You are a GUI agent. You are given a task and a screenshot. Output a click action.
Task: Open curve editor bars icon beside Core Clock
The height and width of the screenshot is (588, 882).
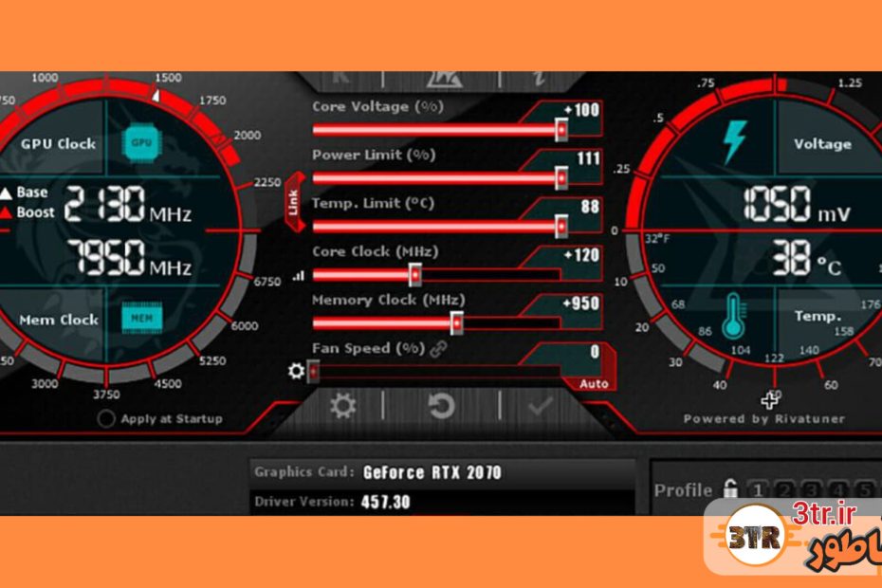(299, 276)
